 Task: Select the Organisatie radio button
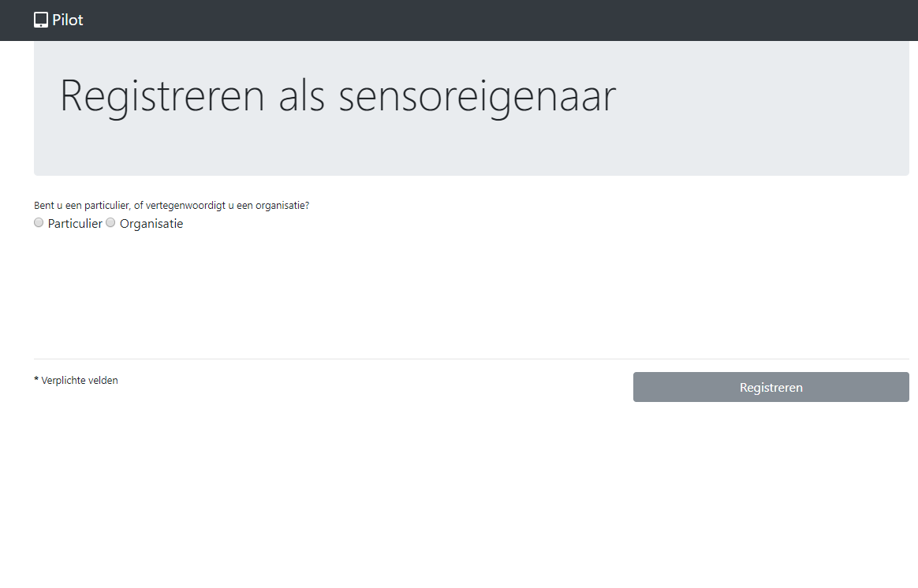[x=110, y=223]
